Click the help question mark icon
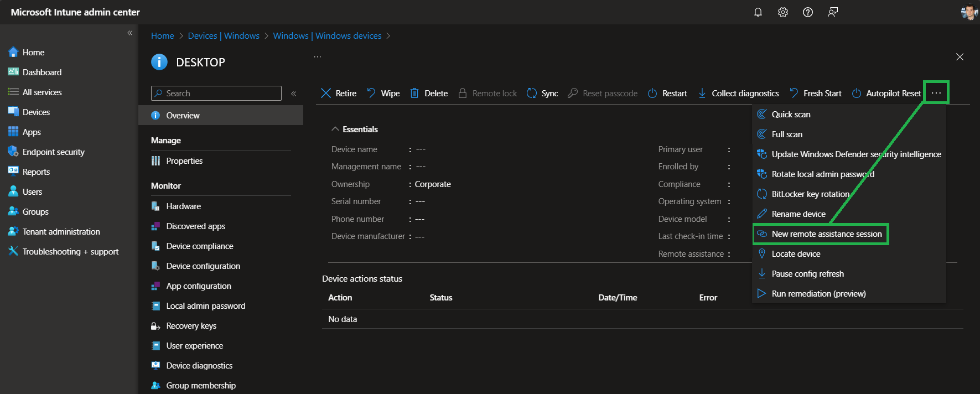Image resolution: width=980 pixels, height=394 pixels. [808, 12]
